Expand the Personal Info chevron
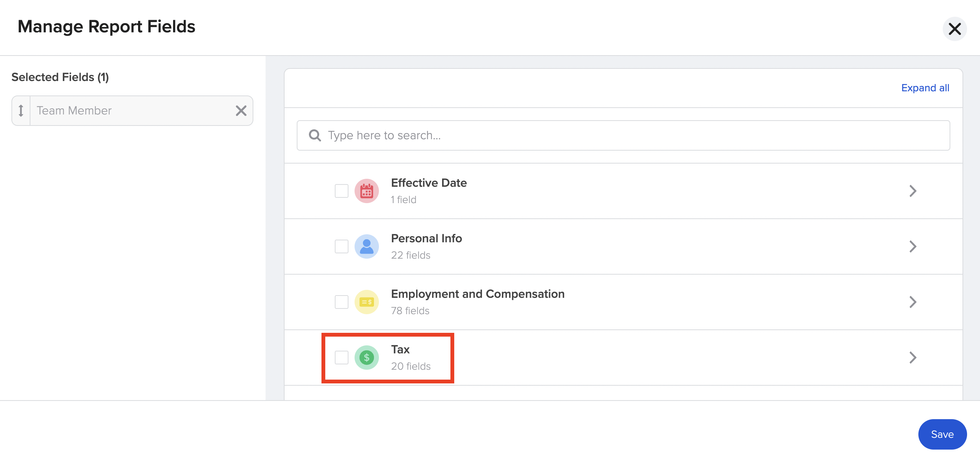 tap(913, 246)
